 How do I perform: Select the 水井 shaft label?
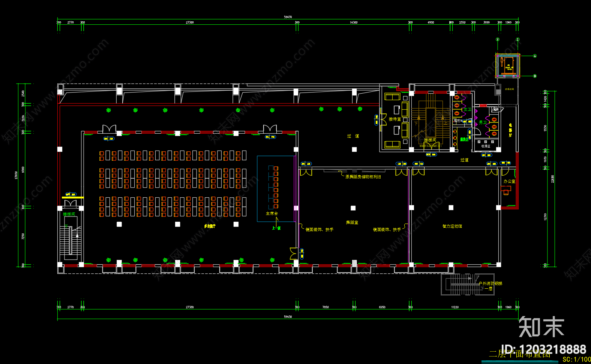(x=496, y=109)
